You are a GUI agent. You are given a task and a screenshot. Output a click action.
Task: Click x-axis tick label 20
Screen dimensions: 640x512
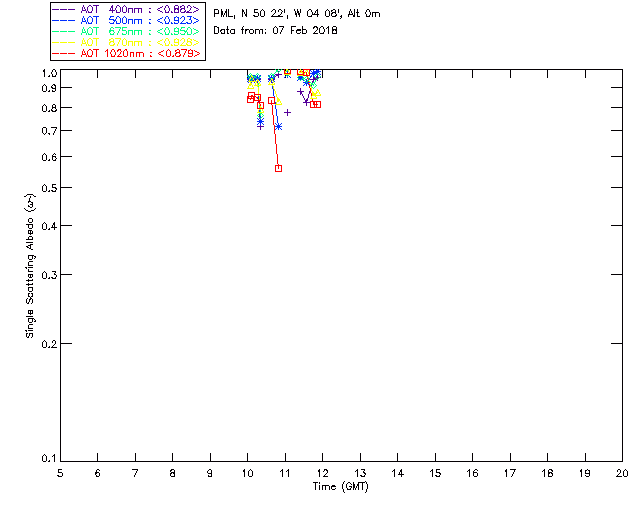(x=622, y=473)
